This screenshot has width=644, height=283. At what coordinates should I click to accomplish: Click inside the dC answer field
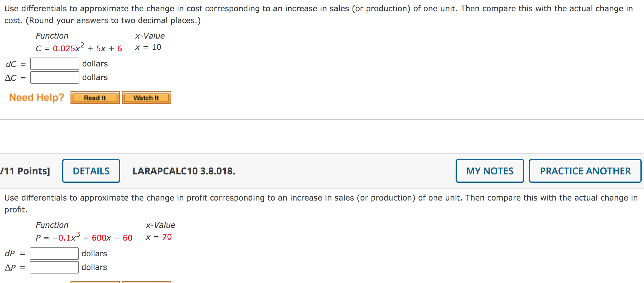[x=54, y=63]
